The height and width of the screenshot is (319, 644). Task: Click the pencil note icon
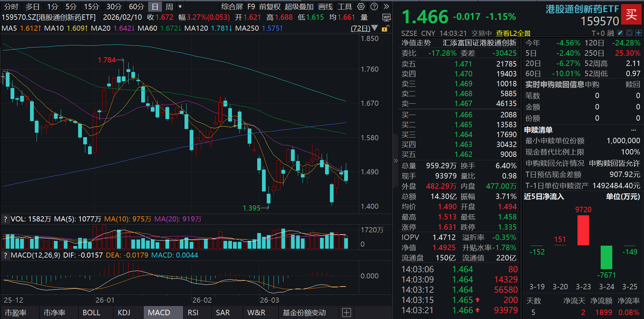(x=620, y=33)
